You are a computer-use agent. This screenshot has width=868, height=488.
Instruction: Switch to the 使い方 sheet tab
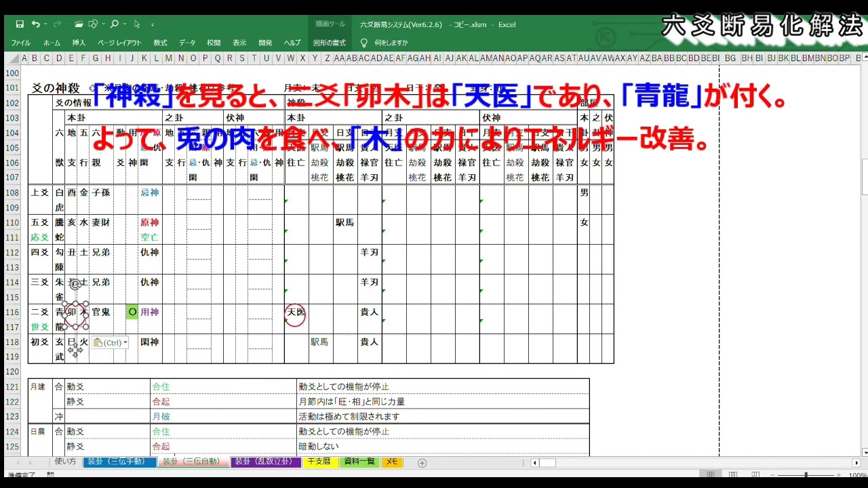(x=66, y=462)
